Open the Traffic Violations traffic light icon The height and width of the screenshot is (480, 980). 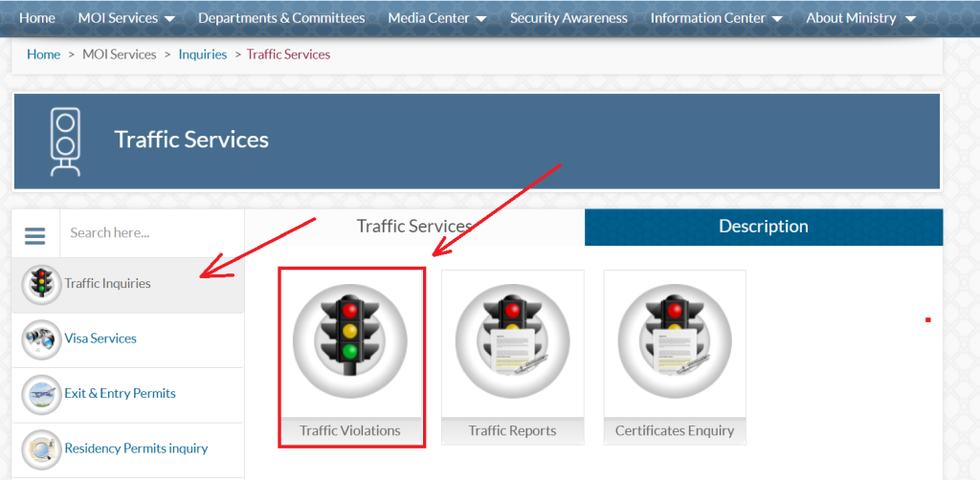point(350,340)
